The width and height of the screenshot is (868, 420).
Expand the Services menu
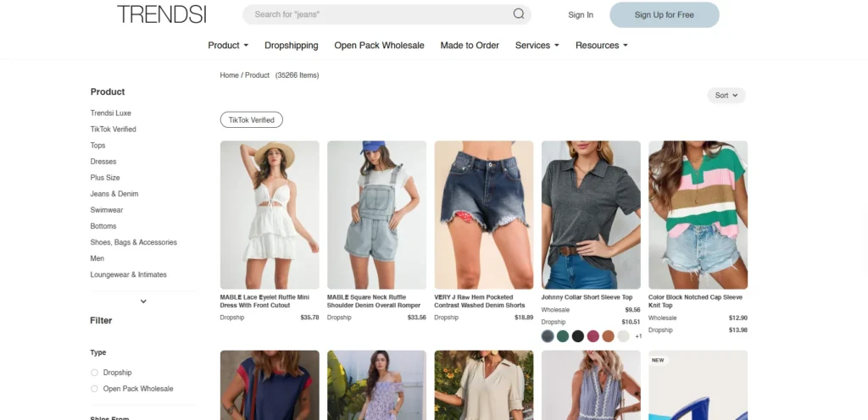[537, 46]
